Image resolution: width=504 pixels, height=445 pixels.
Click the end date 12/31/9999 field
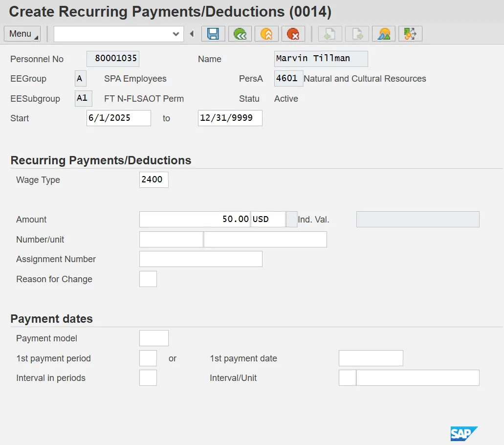[230, 118]
